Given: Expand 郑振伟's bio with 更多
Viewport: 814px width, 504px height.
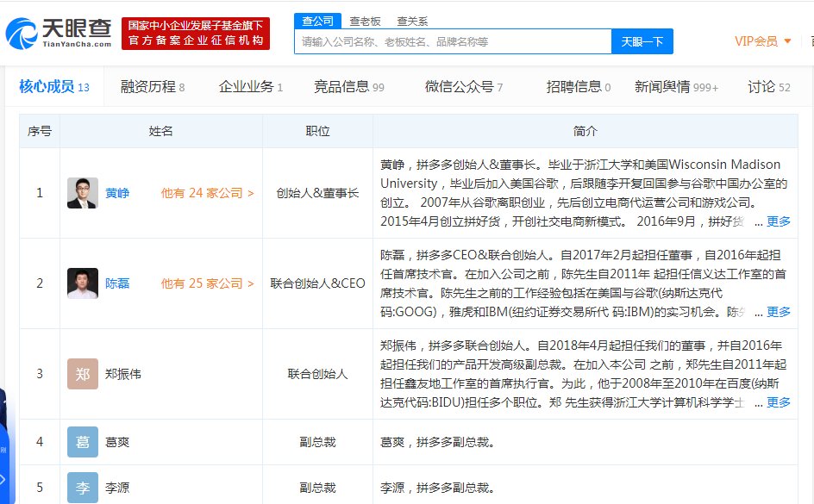Looking at the screenshot, I should [778, 401].
